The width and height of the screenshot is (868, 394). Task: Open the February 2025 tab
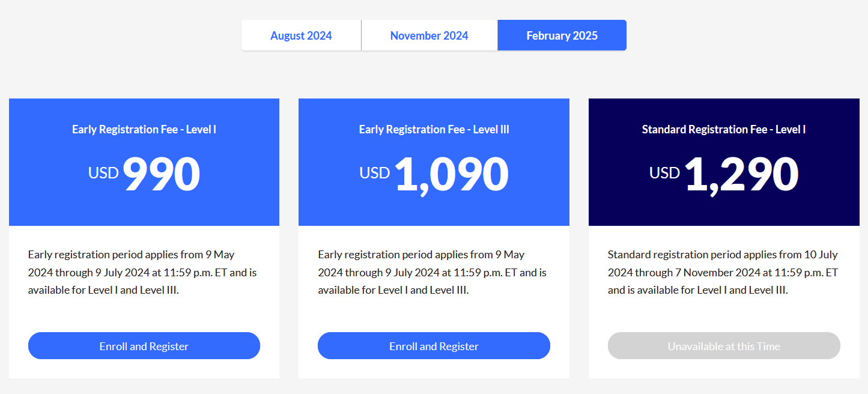point(562,35)
